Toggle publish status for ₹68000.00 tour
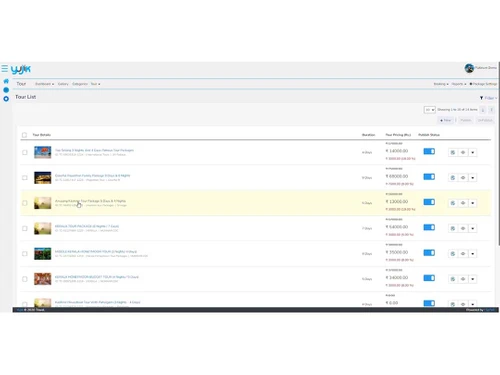 [429, 177]
